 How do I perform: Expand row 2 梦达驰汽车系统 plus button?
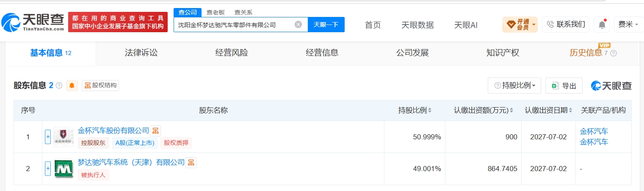[48, 169]
